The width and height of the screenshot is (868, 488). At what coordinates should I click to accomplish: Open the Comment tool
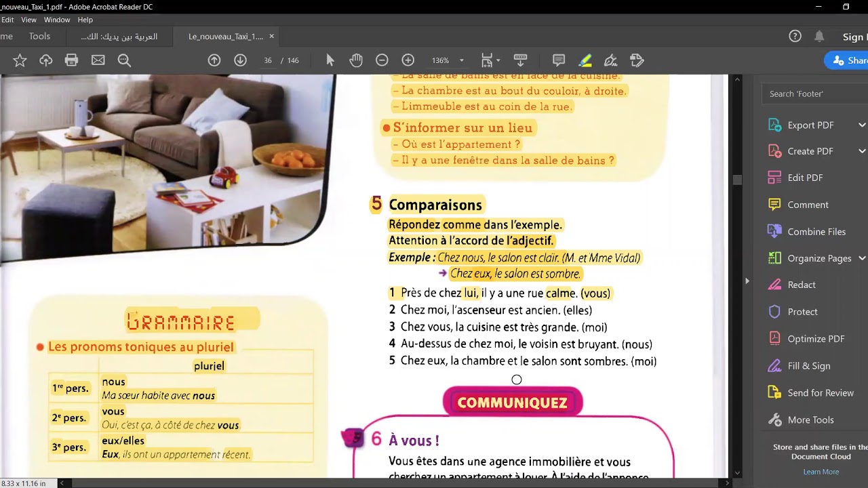click(808, 205)
